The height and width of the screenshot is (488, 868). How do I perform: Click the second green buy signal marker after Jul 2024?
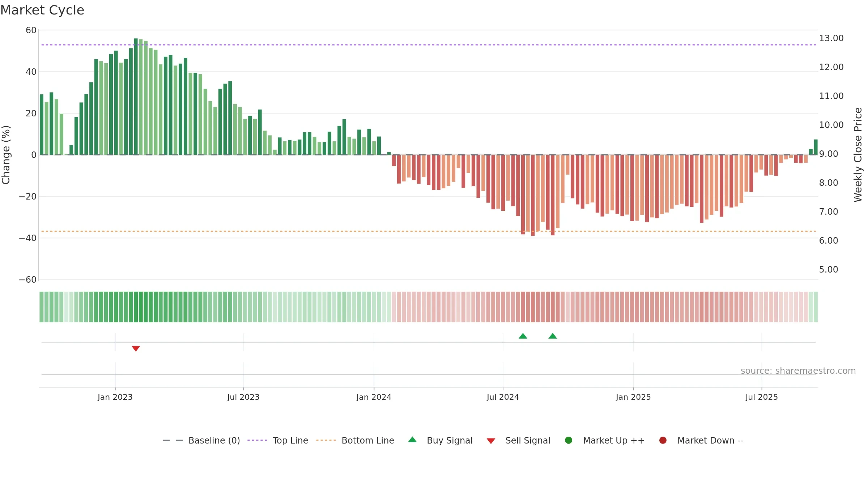pyautogui.click(x=553, y=336)
